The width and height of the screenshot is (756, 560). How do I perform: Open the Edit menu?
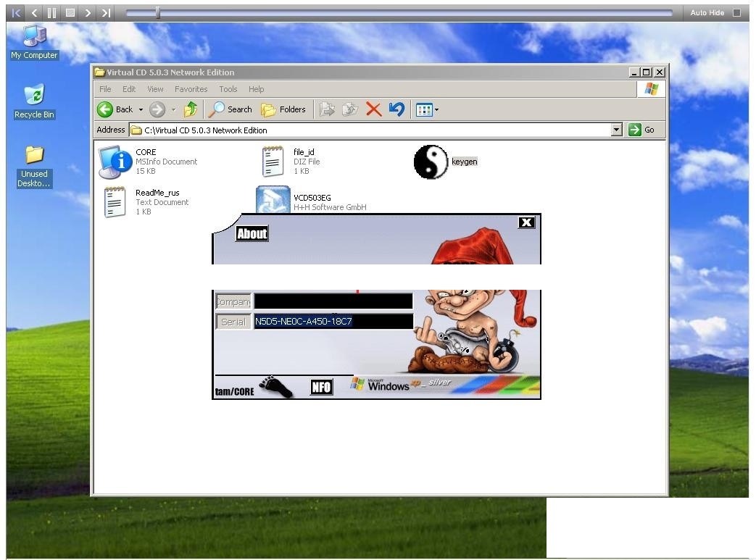129,89
